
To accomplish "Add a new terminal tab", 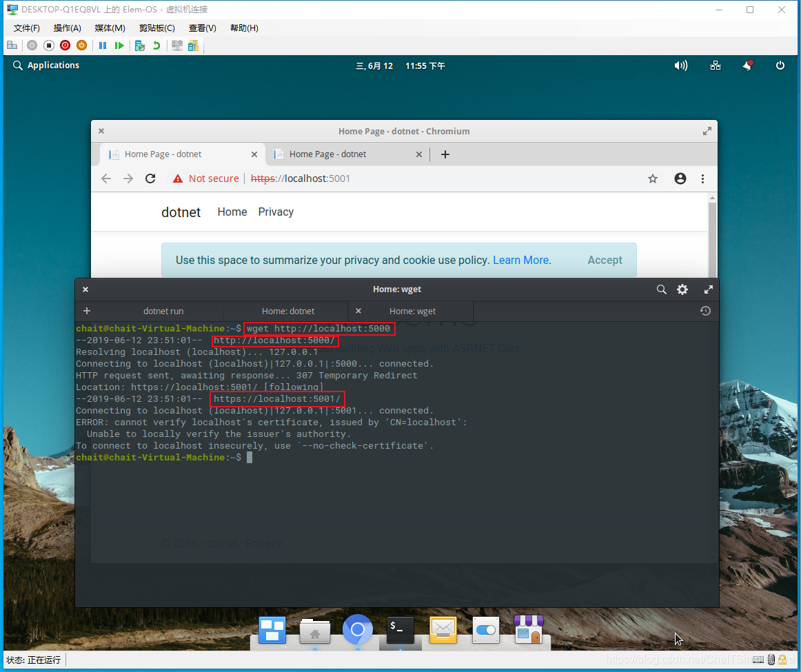I will coord(87,311).
